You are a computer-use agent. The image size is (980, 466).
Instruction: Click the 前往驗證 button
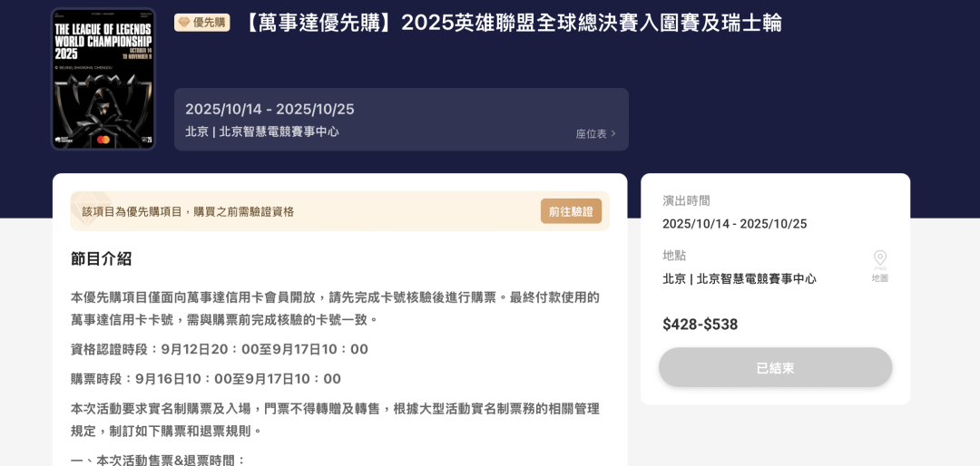(x=572, y=211)
